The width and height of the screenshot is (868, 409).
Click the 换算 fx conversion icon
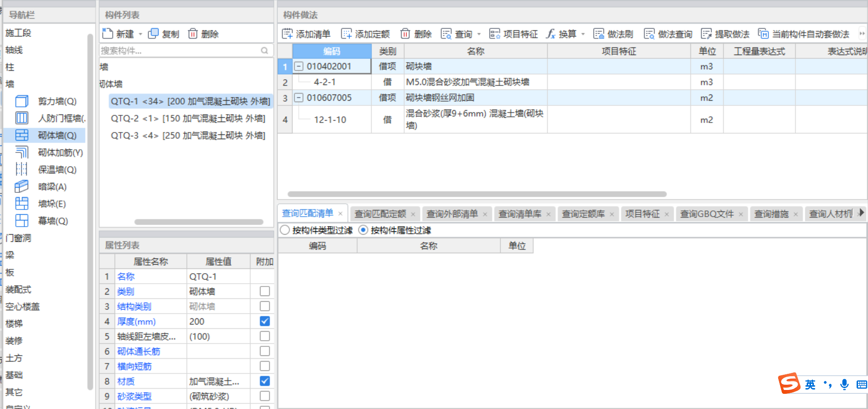(x=551, y=34)
